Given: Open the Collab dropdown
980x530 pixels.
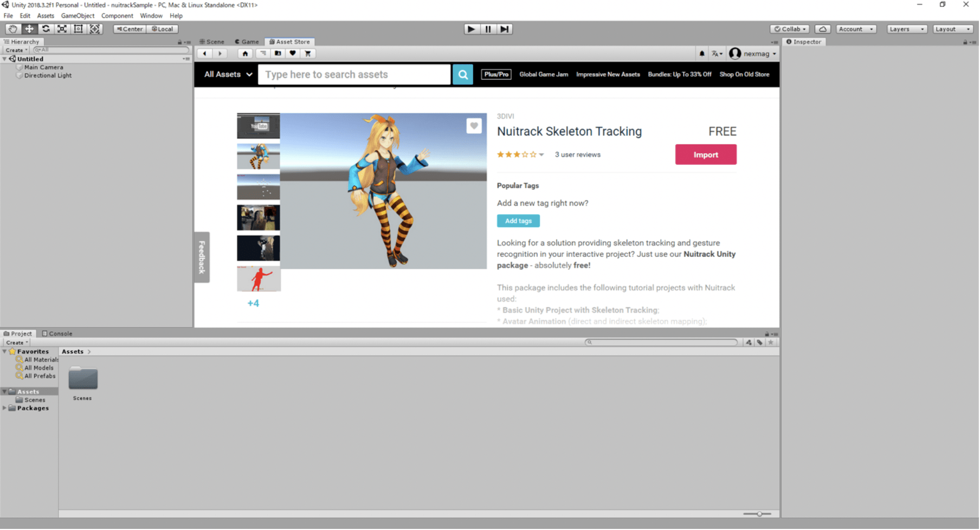Looking at the screenshot, I should [790, 29].
